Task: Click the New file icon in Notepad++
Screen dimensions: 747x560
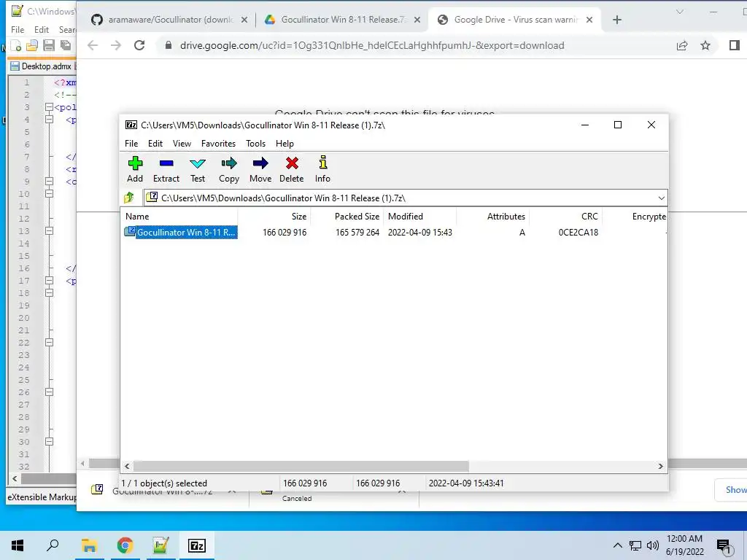Action: point(16,45)
